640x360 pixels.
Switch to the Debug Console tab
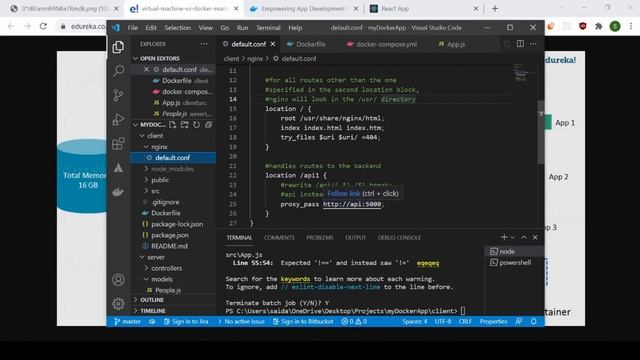click(x=399, y=238)
